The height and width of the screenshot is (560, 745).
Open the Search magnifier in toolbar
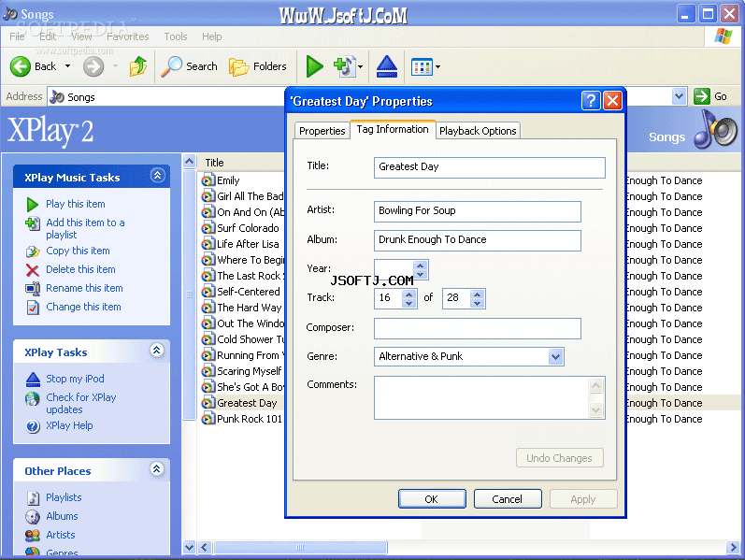click(x=189, y=66)
